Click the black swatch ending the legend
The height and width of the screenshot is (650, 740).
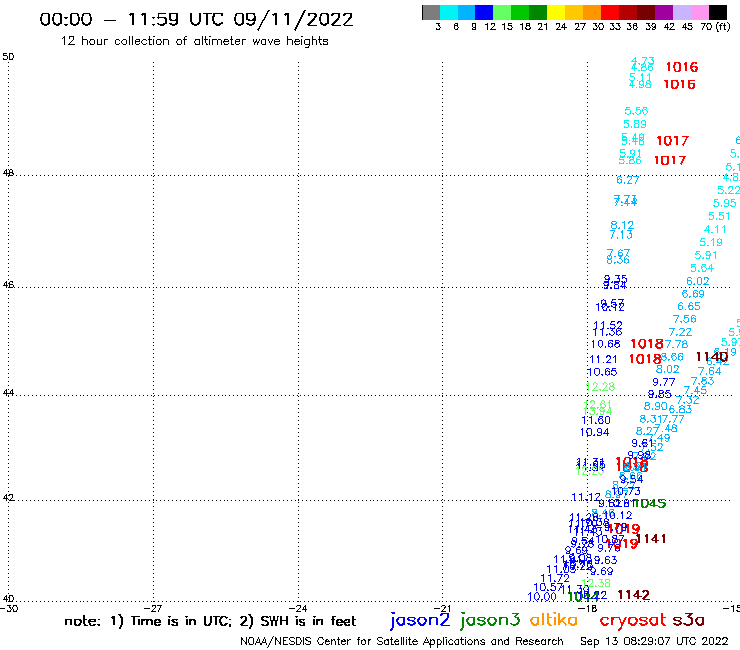point(717,12)
